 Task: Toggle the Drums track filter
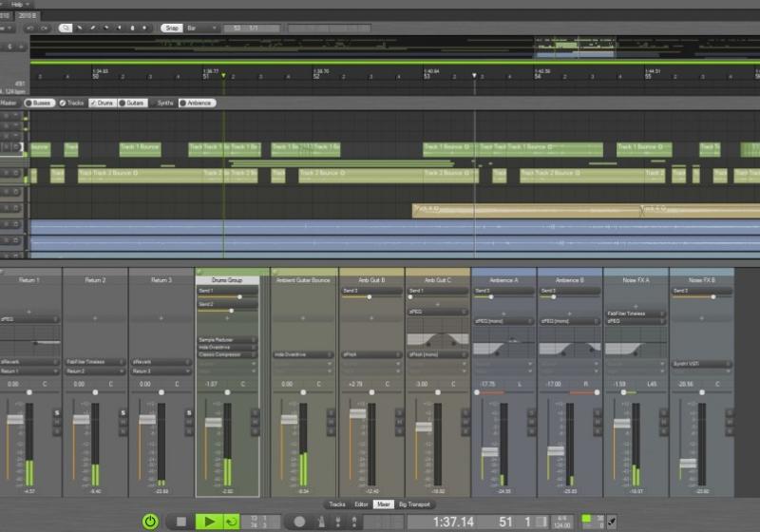click(x=101, y=103)
